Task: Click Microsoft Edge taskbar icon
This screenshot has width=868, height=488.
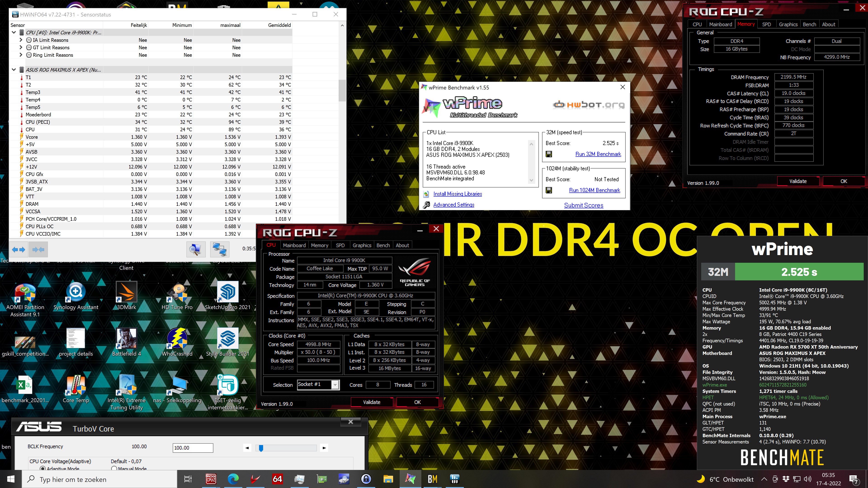Action: pyautogui.click(x=233, y=479)
